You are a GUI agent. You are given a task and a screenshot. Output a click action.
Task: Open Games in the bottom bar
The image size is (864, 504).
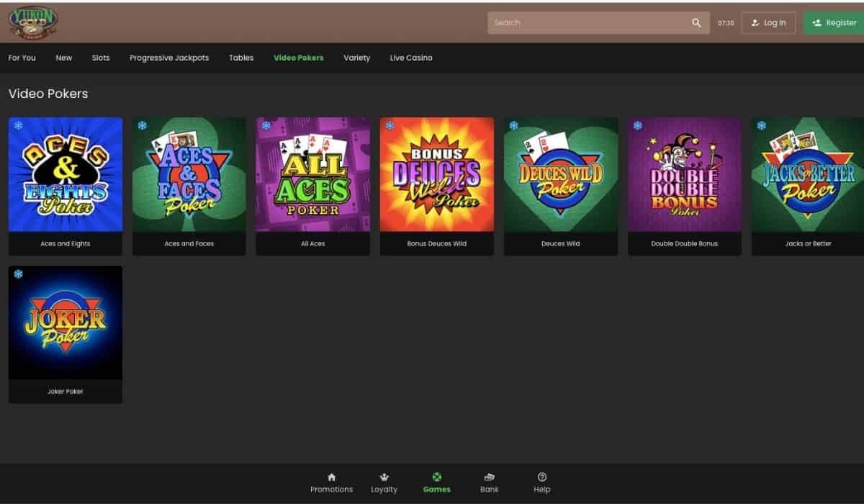436,483
